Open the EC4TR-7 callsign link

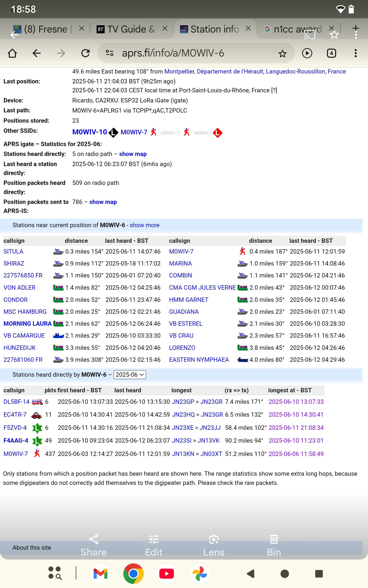(15, 415)
